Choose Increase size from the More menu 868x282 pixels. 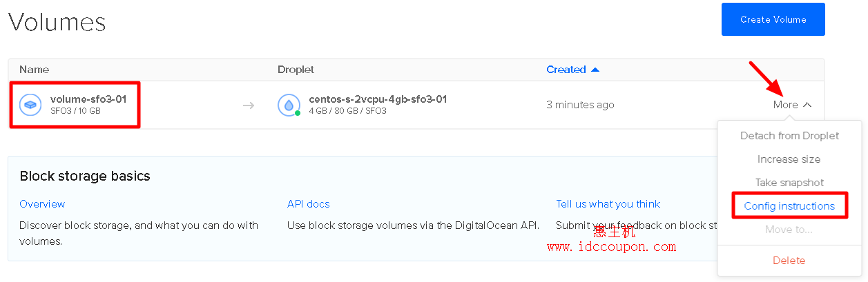[789, 159]
